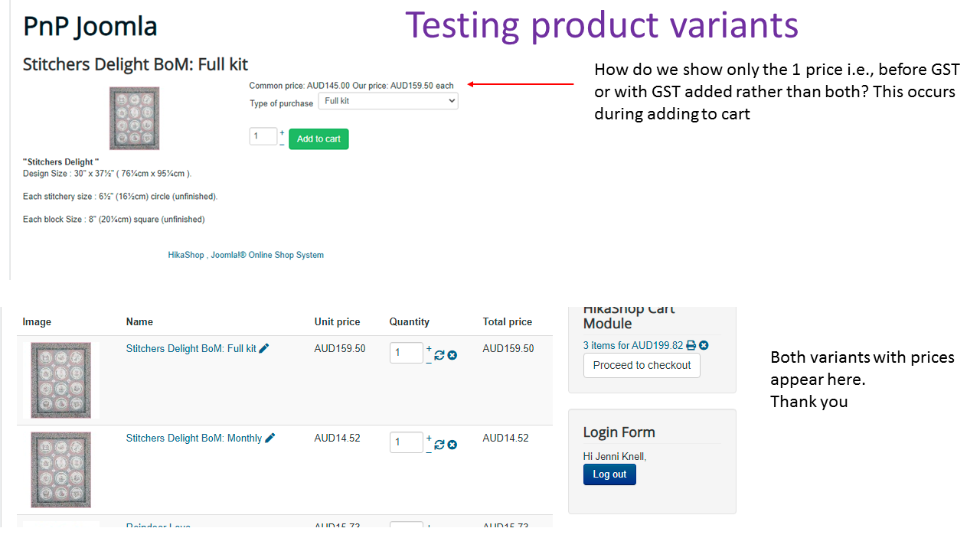The height and width of the screenshot is (551, 980).
Task: Empty cart using module's delete icon
Action: [x=704, y=345]
